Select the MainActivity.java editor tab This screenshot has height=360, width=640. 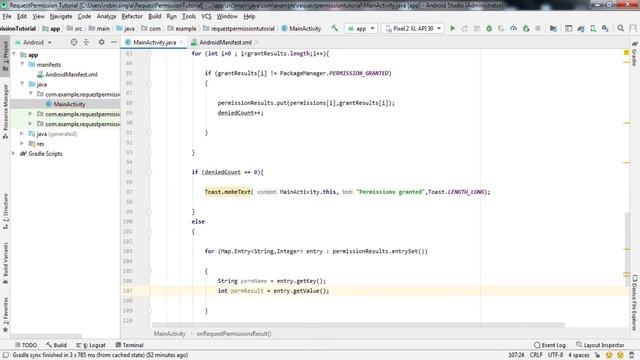pos(154,42)
